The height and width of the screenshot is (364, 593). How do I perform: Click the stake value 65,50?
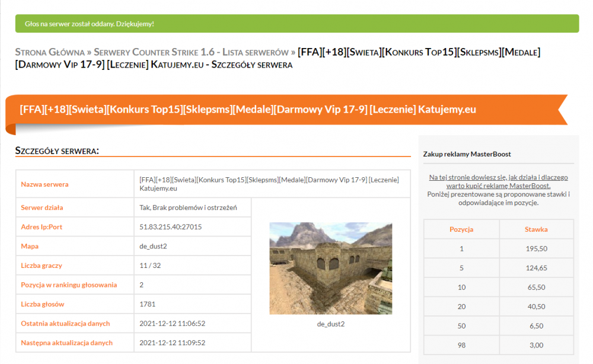536,287
